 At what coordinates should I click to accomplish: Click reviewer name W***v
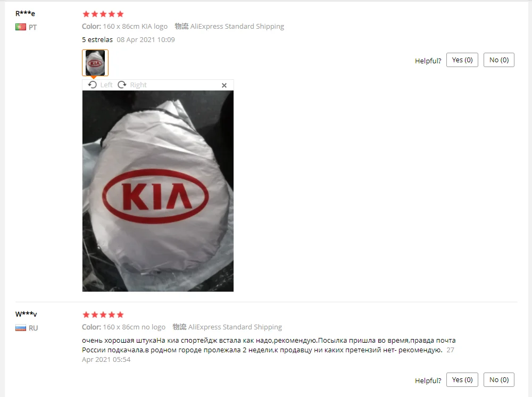[26, 314]
